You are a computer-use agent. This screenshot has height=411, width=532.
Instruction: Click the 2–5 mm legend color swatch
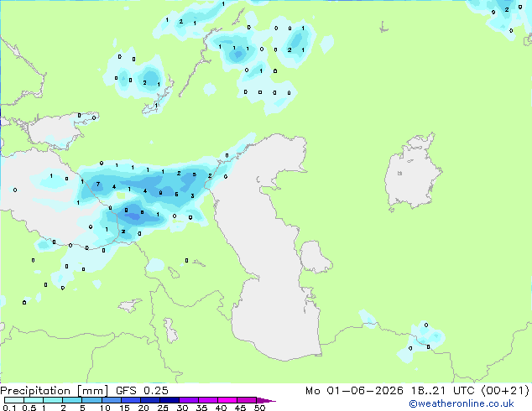(72, 400)
